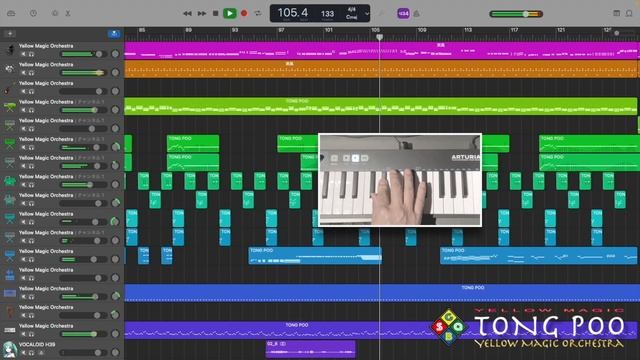The width and height of the screenshot is (640, 360).
Task: Solo the VOCALOID H39 track
Action: point(31,353)
